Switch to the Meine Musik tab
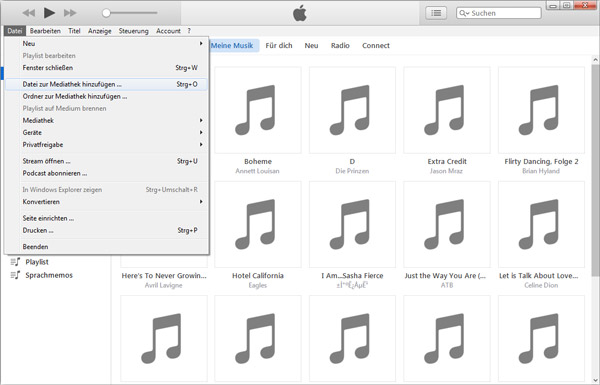 tap(232, 46)
